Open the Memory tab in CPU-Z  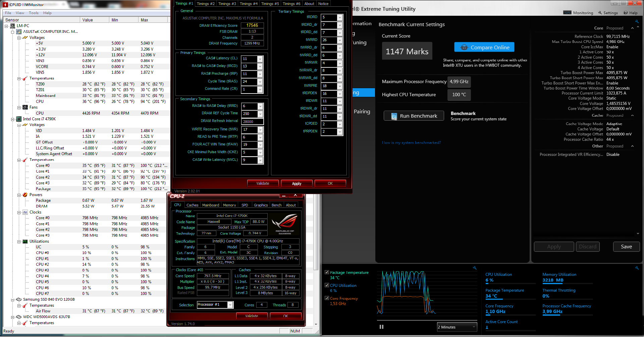pyautogui.click(x=229, y=205)
